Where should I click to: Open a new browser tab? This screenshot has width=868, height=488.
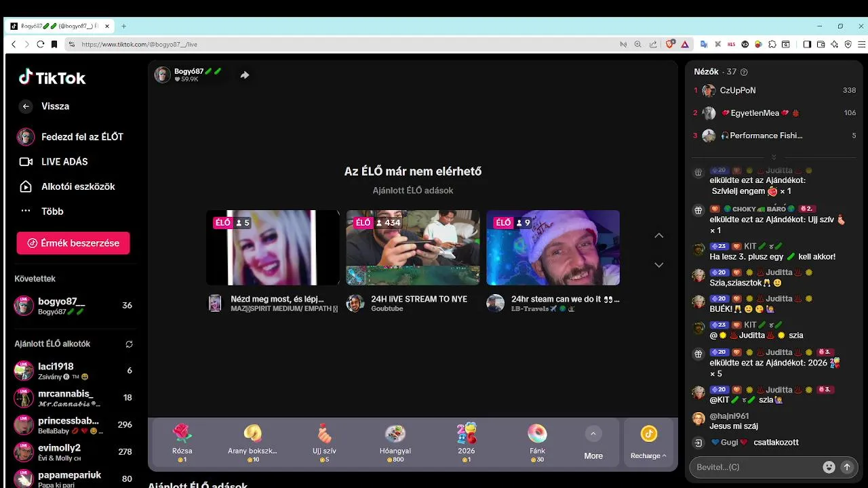tap(123, 26)
